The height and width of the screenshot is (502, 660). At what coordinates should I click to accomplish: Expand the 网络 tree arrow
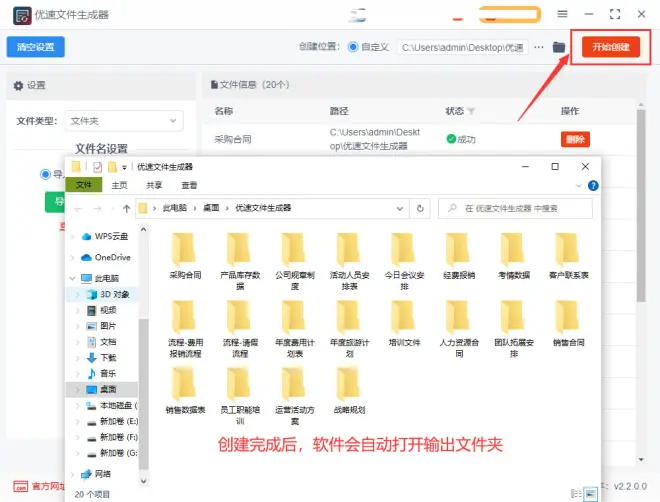tap(72, 474)
